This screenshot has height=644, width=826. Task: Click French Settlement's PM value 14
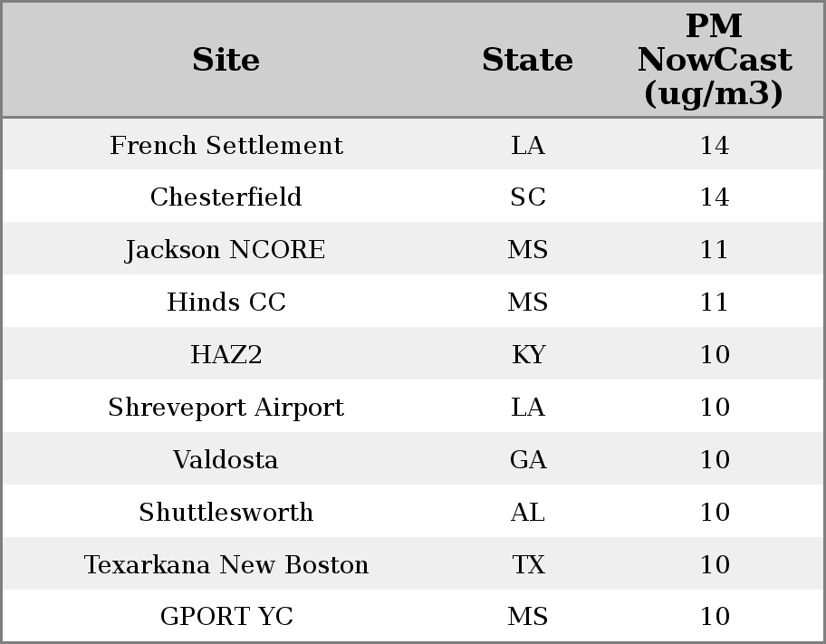[x=715, y=146]
